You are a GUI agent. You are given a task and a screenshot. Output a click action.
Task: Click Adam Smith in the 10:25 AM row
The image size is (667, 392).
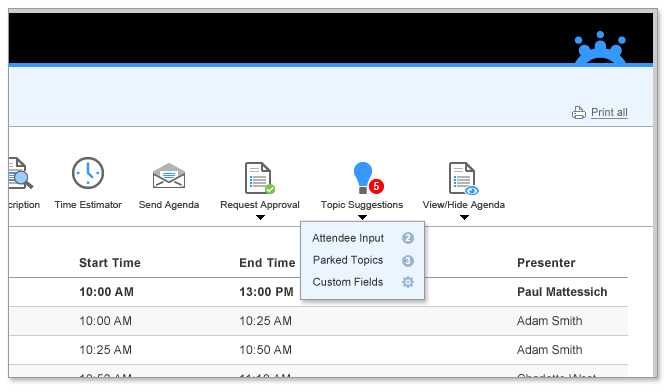(x=550, y=350)
